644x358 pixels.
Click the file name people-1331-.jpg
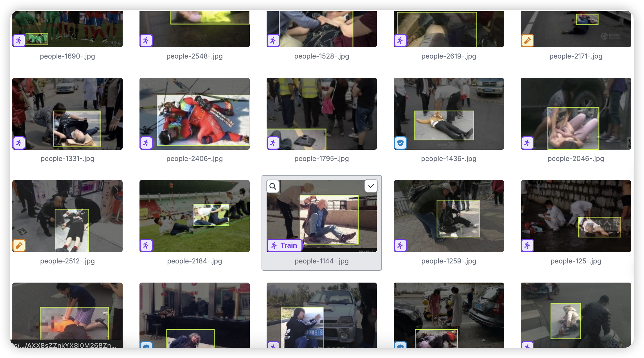coord(67,159)
